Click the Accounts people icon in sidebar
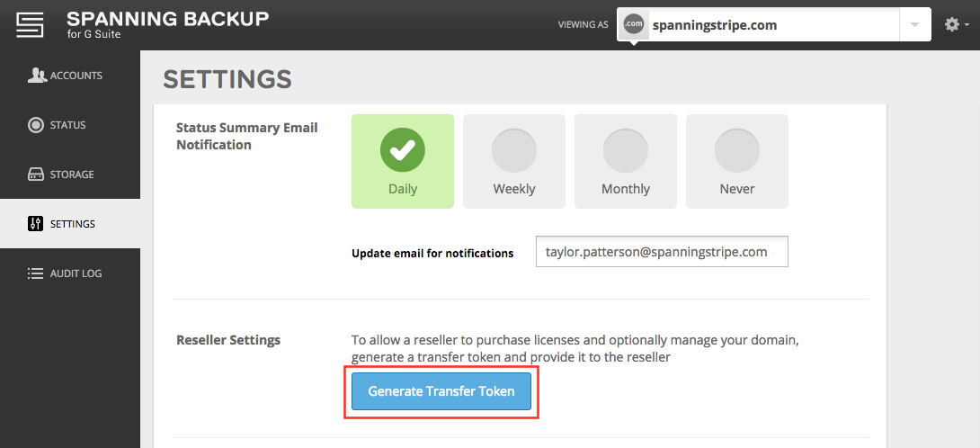 (37, 75)
